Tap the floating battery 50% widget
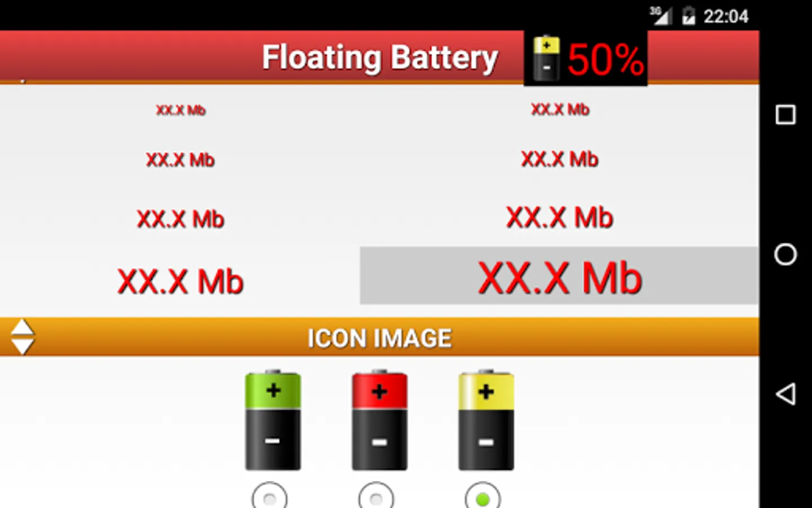Viewport: 812px width, 508px height. click(585, 59)
